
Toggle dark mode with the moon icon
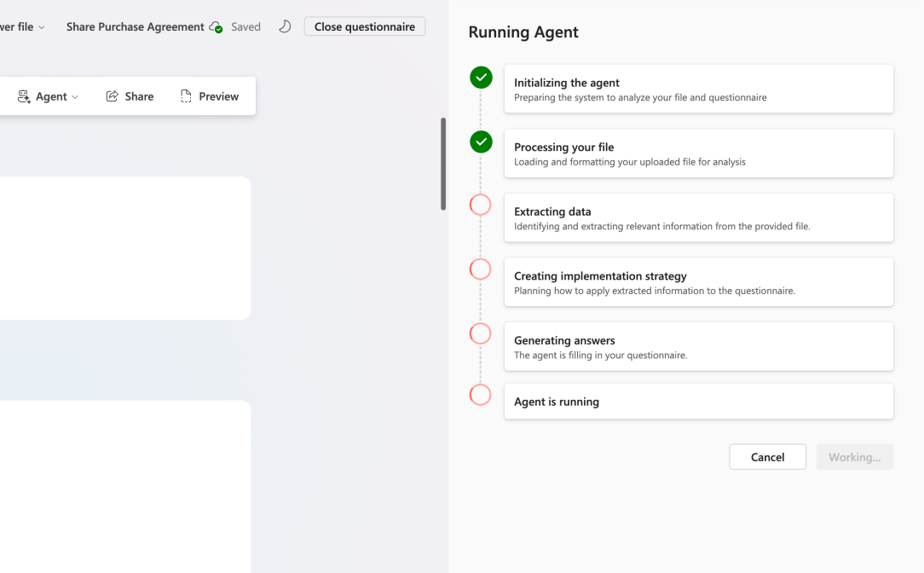click(285, 27)
